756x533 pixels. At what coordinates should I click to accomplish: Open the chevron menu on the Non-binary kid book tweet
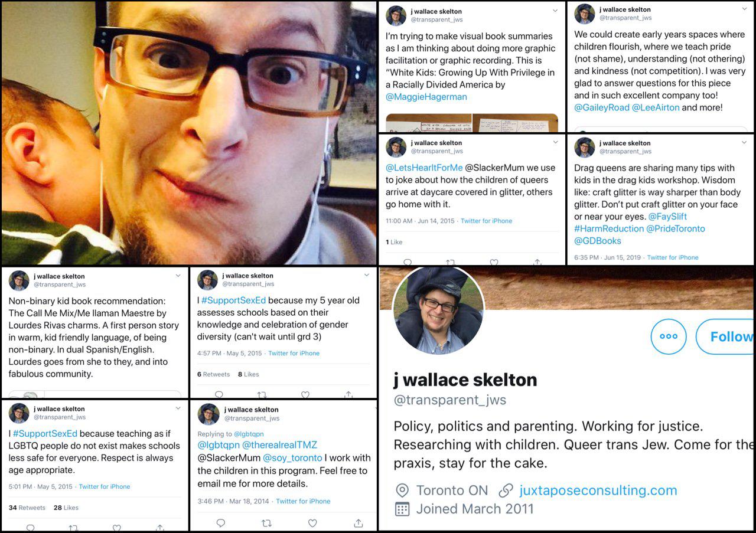pyautogui.click(x=178, y=276)
